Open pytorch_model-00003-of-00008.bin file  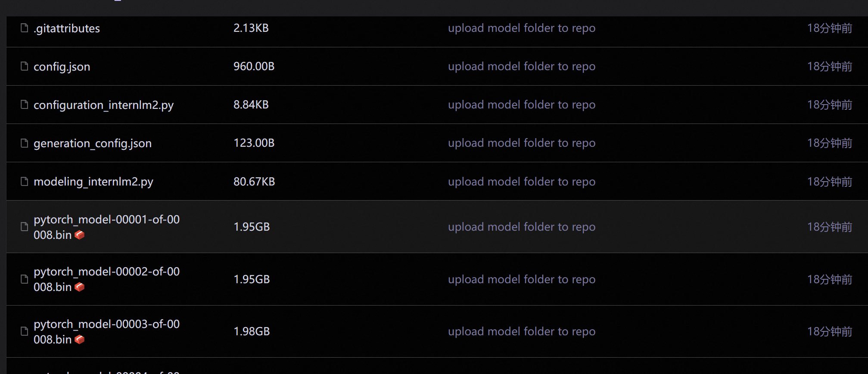(x=106, y=332)
